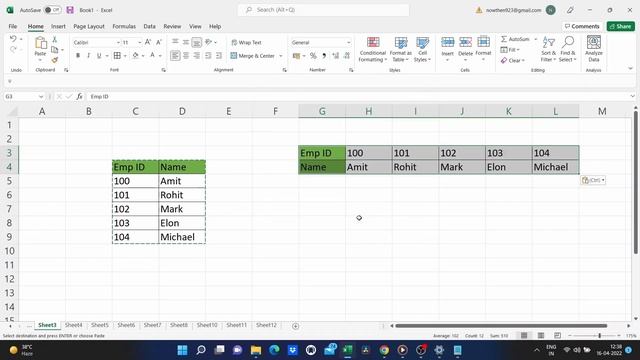Click the Font Color A icon
Image resolution: width=640 pixels, height=360 pixels.
(152, 56)
